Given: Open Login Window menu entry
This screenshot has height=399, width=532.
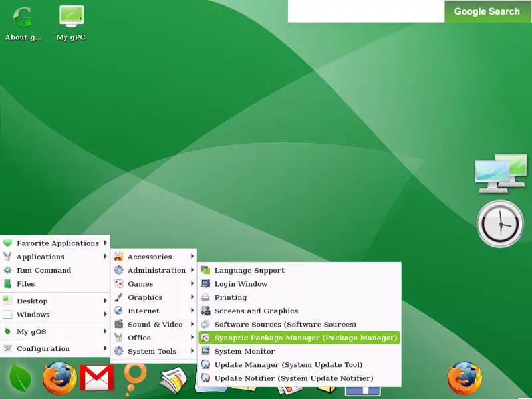Looking at the screenshot, I should (x=299, y=284).
